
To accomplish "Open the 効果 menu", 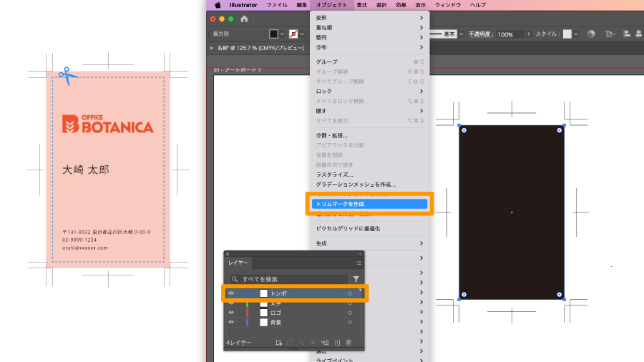I will pos(401,5).
